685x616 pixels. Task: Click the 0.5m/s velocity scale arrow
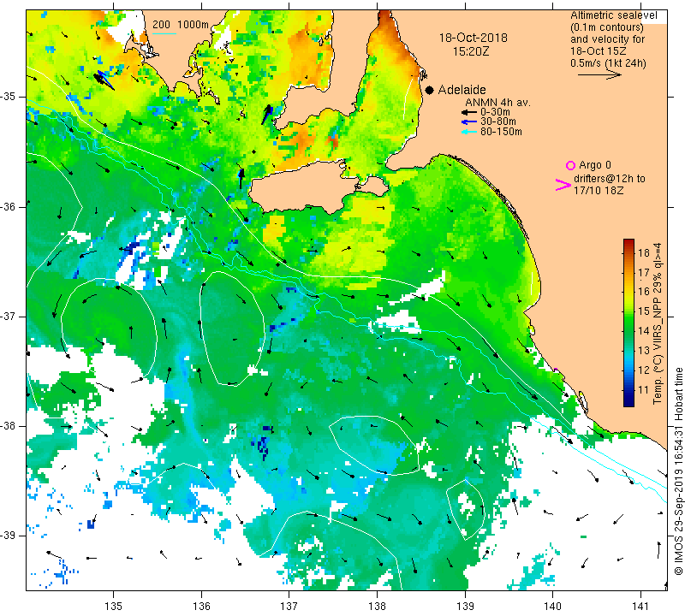point(599,75)
